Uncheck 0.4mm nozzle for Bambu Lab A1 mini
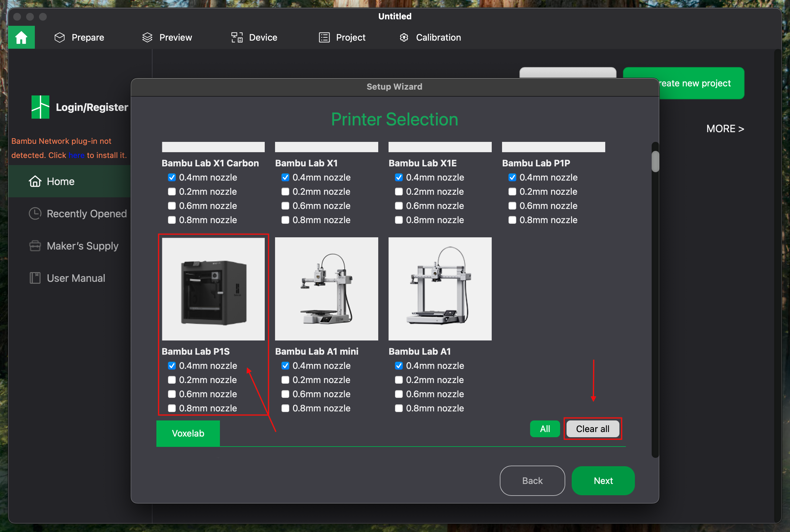This screenshot has width=790, height=532. pos(285,366)
